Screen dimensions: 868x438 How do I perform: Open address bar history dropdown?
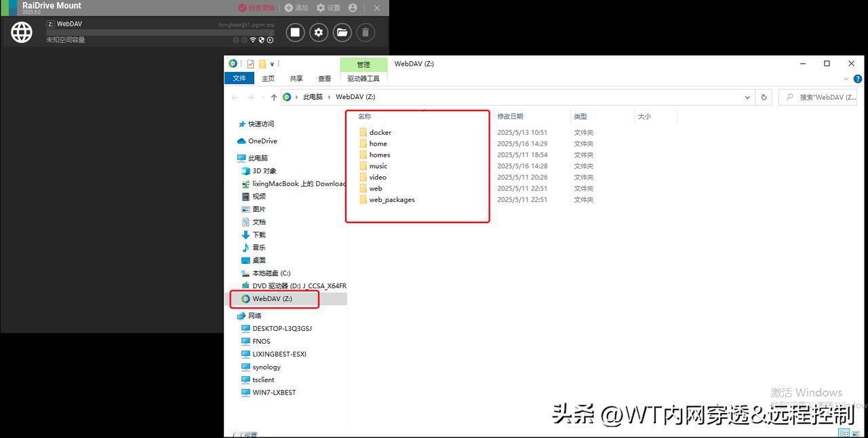(x=747, y=97)
